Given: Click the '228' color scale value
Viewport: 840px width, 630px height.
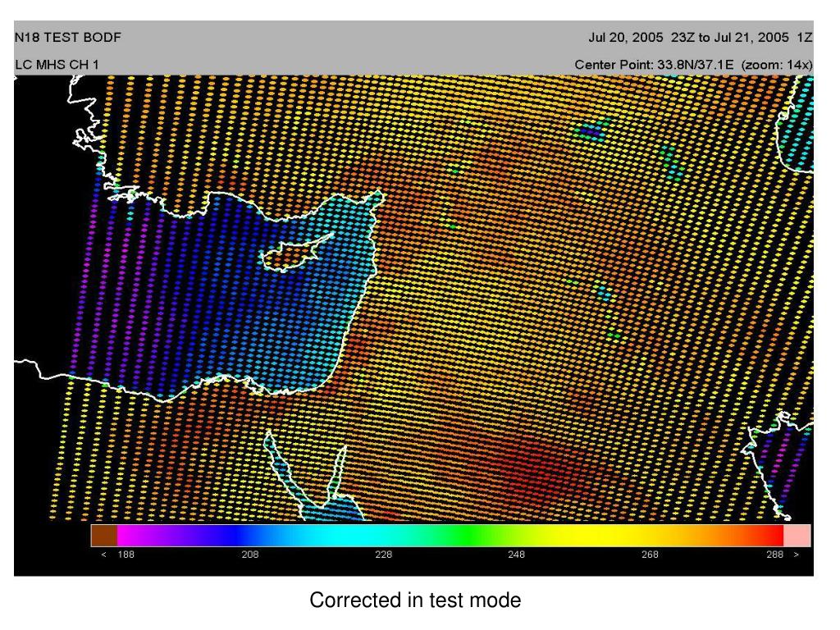Looking at the screenshot, I should click(384, 555).
